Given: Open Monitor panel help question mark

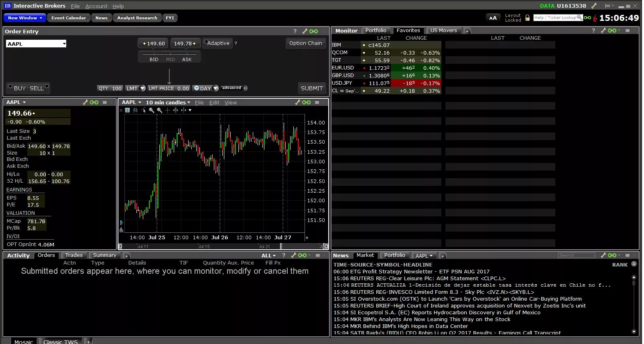Looking at the screenshot, I should click(593, 31).
